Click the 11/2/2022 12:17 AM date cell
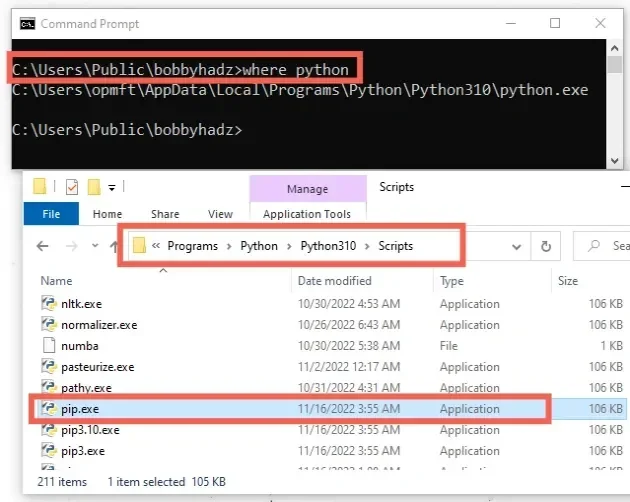 (x=349, y=367)
